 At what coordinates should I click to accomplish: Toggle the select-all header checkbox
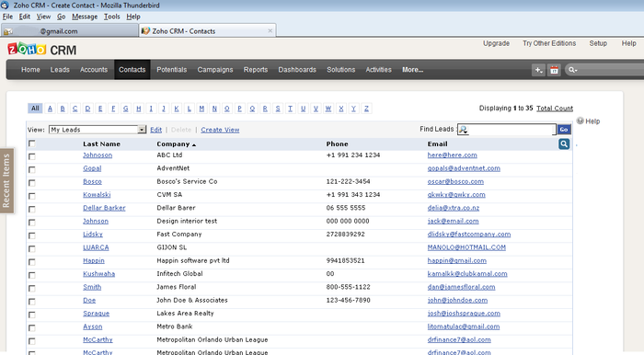[x=31, y=143]
